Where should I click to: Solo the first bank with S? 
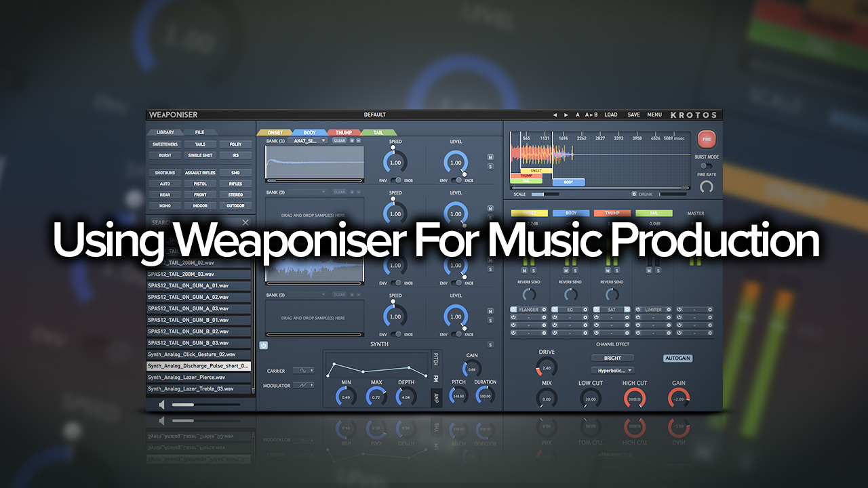490,166
